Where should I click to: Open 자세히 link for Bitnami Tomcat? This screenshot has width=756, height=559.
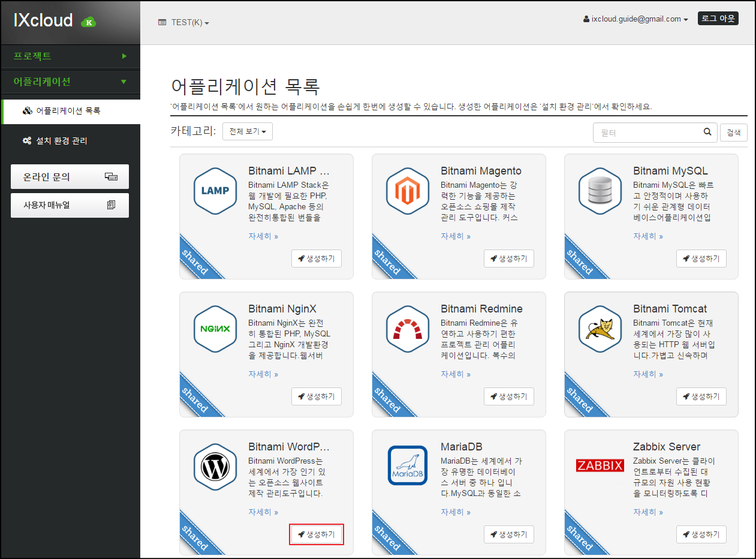(648, 374)
